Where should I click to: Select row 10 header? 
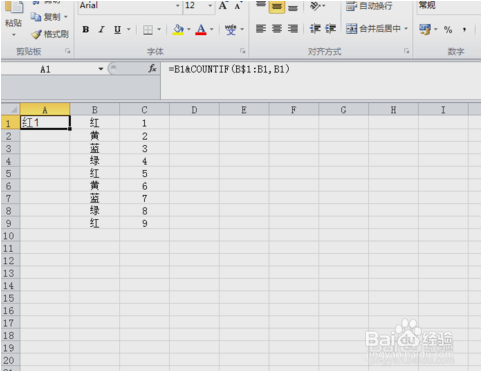10,236
